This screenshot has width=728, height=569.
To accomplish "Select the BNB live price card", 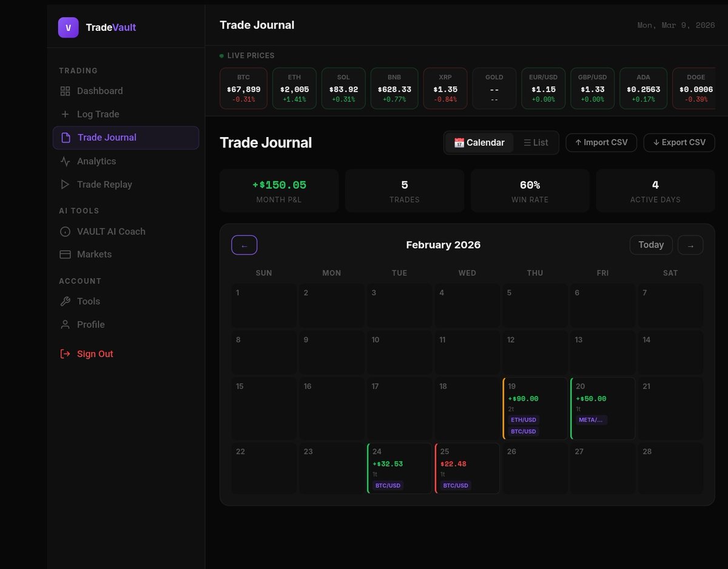I will pos(394,88).
